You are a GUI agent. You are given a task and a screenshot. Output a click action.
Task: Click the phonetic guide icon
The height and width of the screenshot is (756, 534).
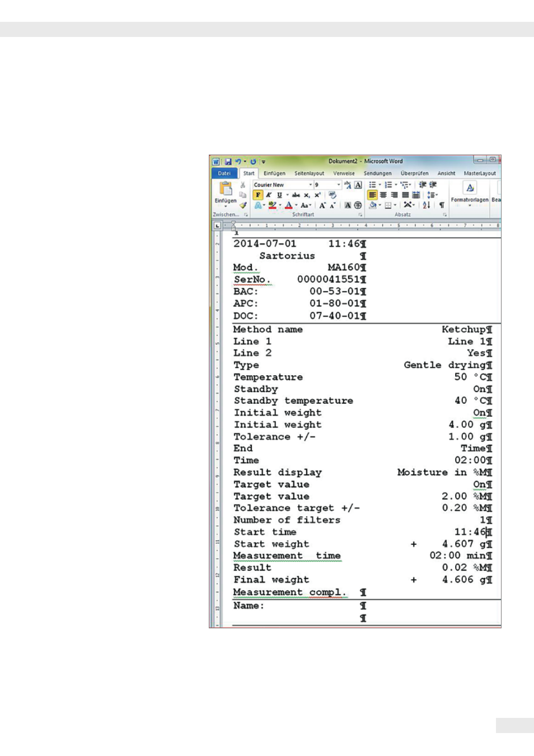[x=348, y=185]
